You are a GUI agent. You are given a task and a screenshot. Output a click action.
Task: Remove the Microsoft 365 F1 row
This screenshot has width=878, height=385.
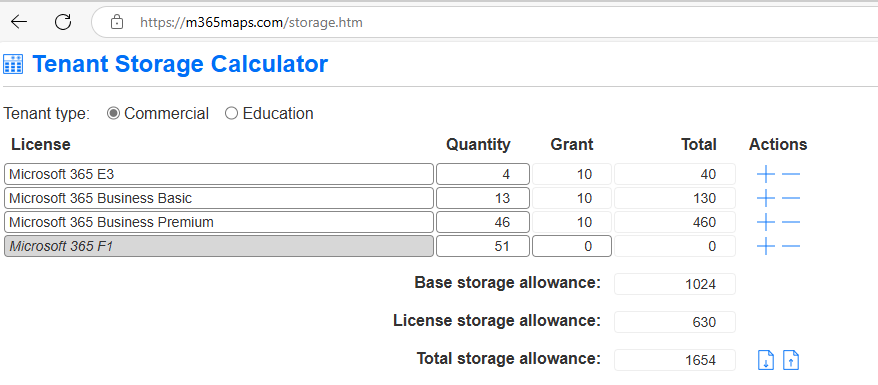tap(791, 247)
